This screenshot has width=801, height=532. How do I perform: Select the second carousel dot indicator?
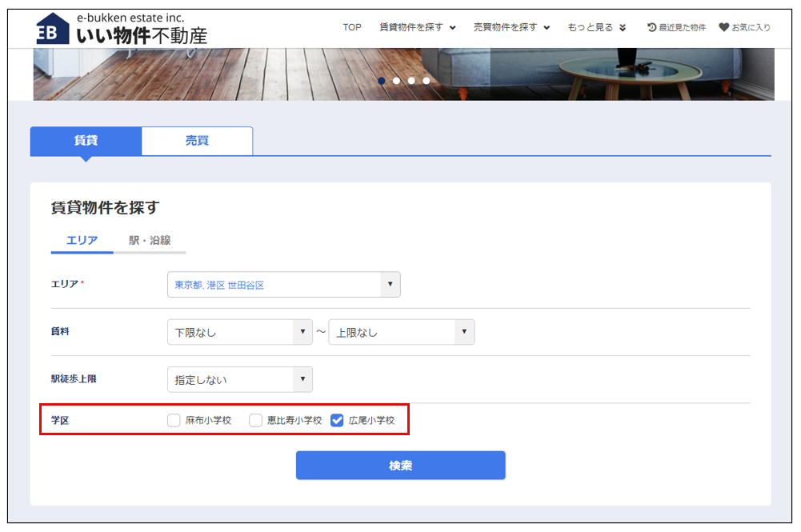coord(396,81)
